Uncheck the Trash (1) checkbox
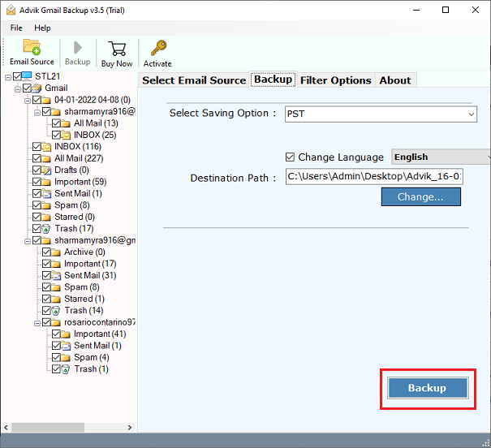The width and height of the screenshot is (491, 448). [56, 368]
